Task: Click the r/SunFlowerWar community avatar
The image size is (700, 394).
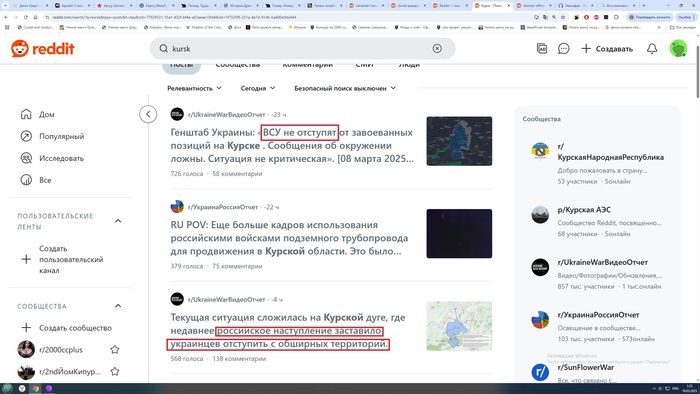Action: point(540,372)
